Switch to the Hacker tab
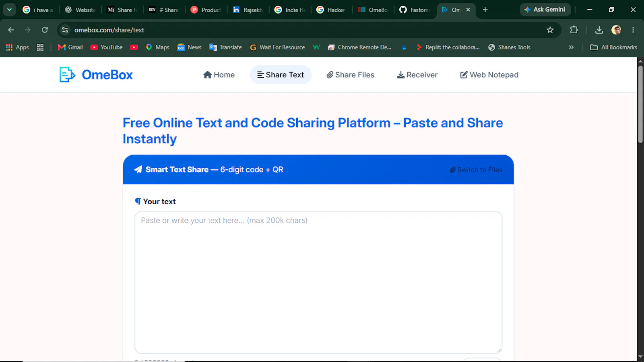This screenshot has width=644, height=362. click(331, 10)
